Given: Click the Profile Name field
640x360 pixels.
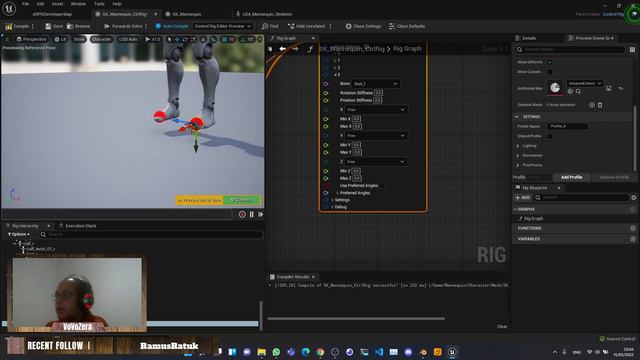Looking at the screenshot, I should click(x=567, y=127).
